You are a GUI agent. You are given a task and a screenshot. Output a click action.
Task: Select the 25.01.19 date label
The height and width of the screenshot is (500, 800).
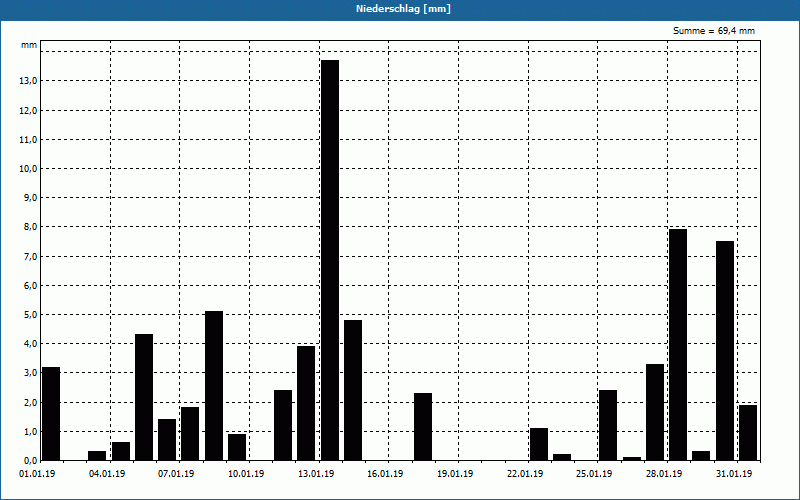tap(594, 474)
